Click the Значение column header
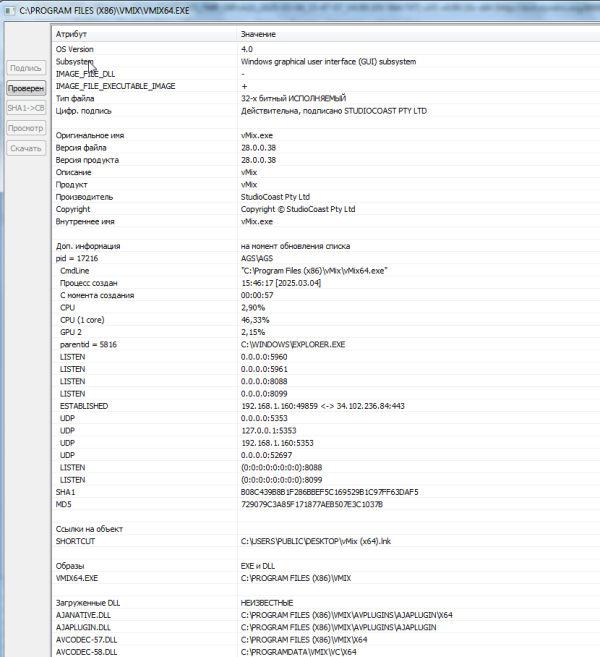 point(419,34)
